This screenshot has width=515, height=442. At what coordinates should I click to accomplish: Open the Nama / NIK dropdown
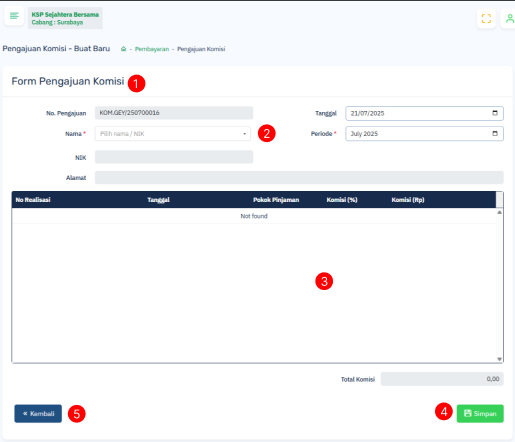point(173,134)
